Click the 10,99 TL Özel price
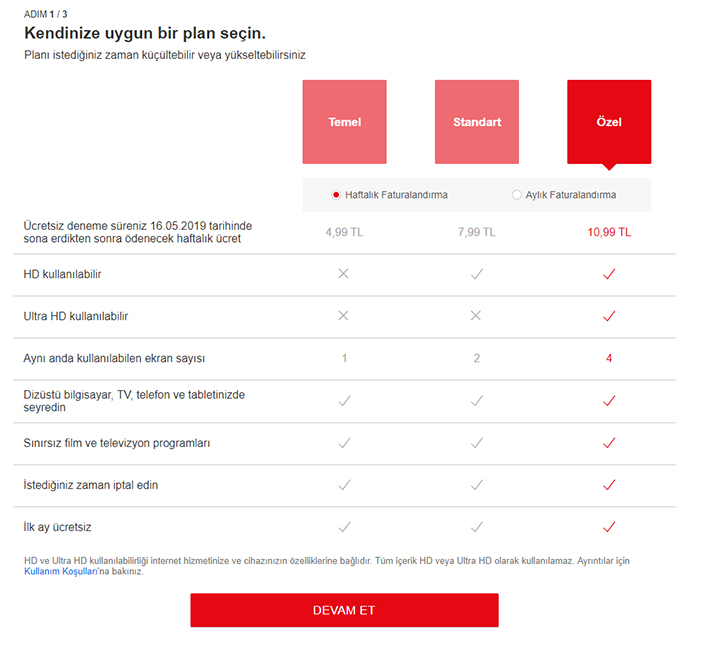Image resolution: width=720 pixels, height=655 pixels. 608,232
